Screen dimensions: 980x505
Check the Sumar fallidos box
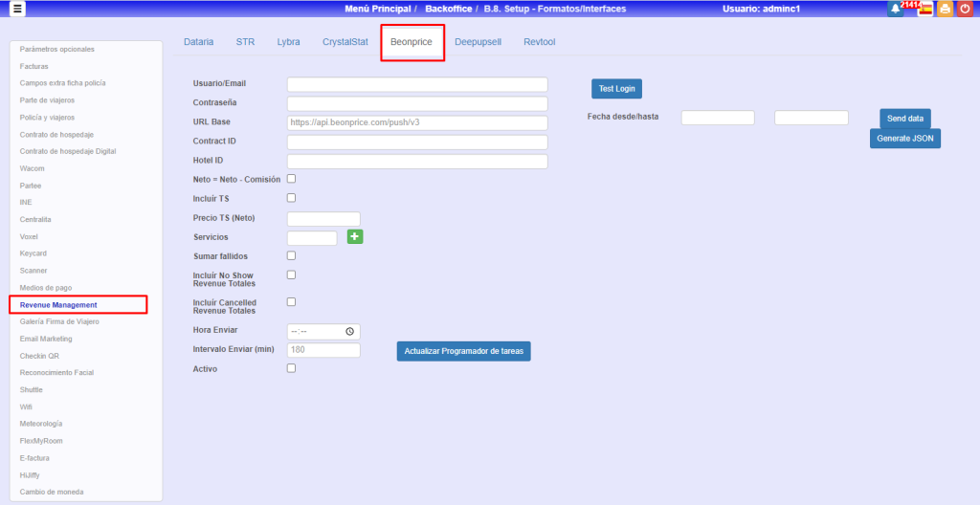(x=292, y=255)
